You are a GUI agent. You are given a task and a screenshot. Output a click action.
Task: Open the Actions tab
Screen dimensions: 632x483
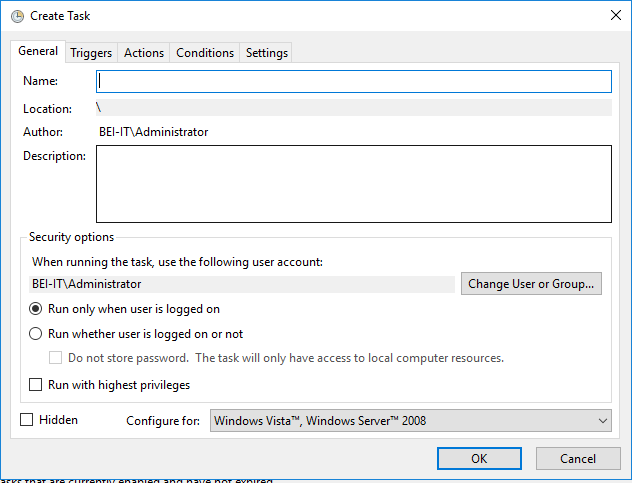coord(144,53)
